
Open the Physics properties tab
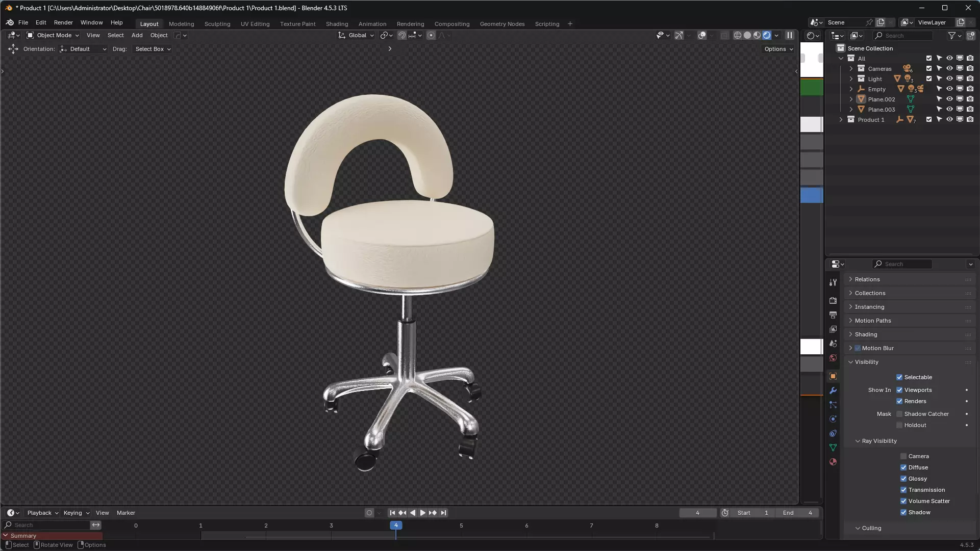[833, 419]
